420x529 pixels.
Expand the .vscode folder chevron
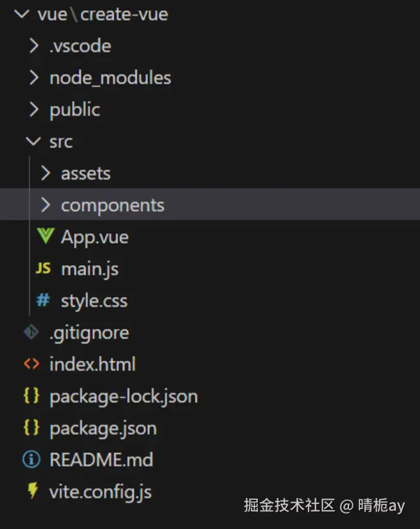pyautogui.click(x=33, y=46)
